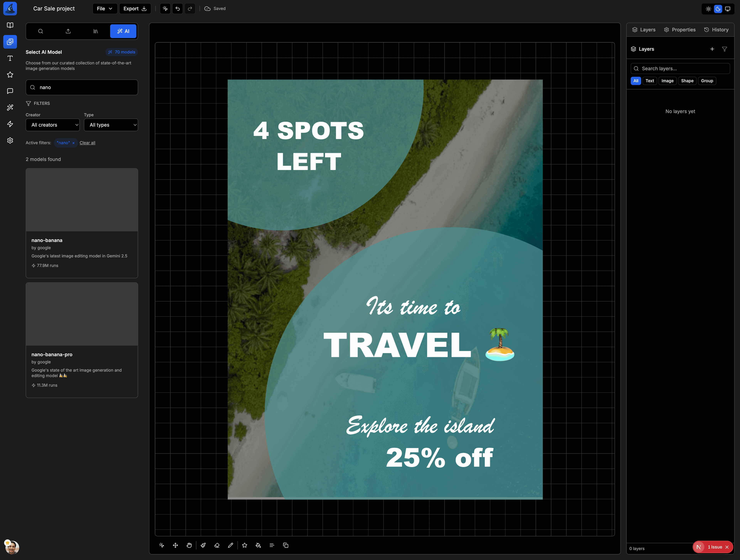Click the Clear all filters link
Image resolution: width=740 pixels, height=560 pixels.
click(x=87, y=143)
